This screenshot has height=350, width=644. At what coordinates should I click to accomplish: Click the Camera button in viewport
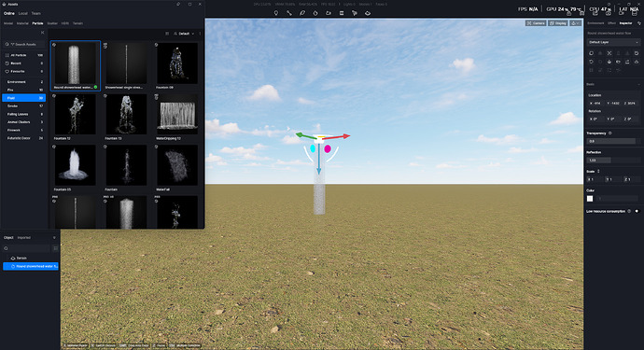point(536,23)
